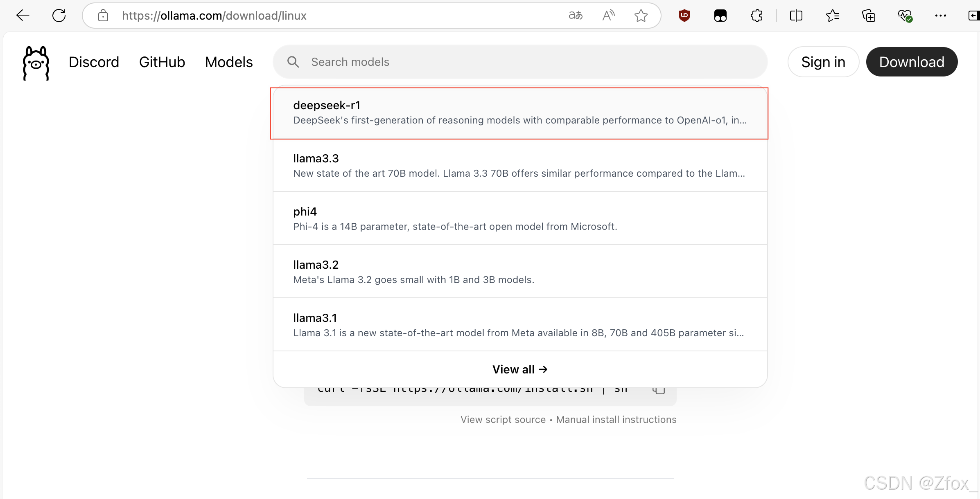980x499 pixels.
Task: Go back with the browser back arrow
Action: (x=23, y=16)
